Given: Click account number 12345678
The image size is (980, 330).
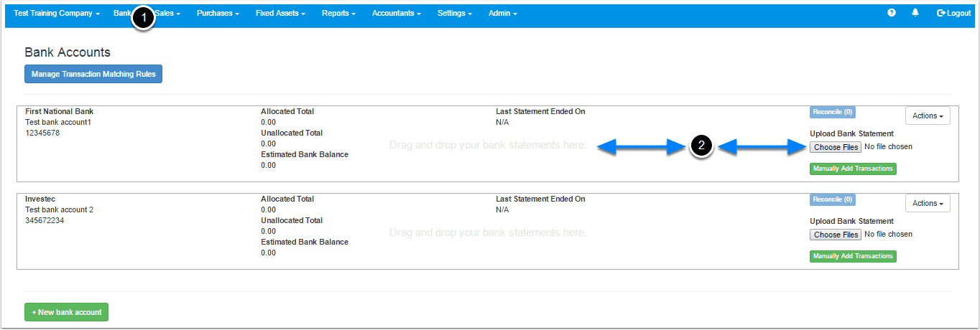Looking at the screenshot, I should tap(42, 133).
